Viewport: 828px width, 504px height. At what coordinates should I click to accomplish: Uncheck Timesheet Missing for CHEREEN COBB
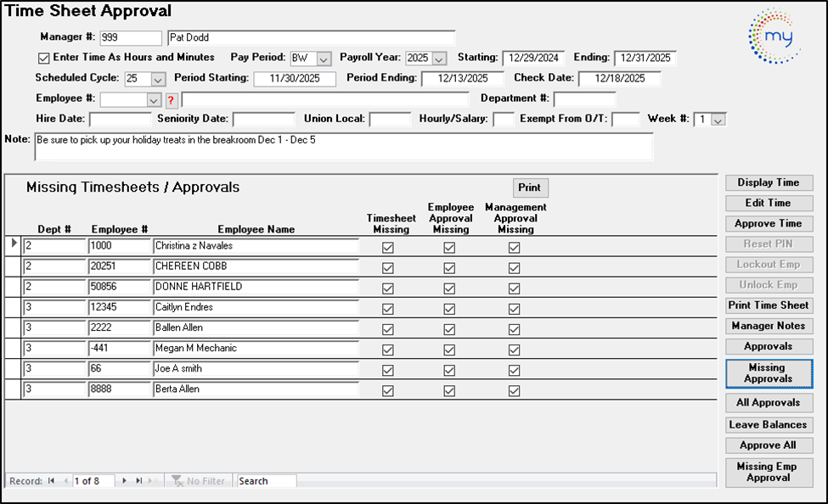(x=388, y=268)
